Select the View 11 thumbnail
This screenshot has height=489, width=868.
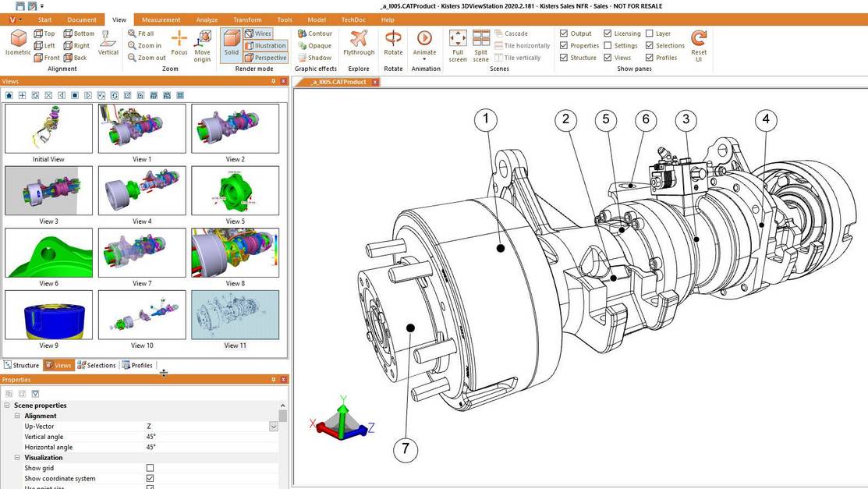tap(236, 314)
